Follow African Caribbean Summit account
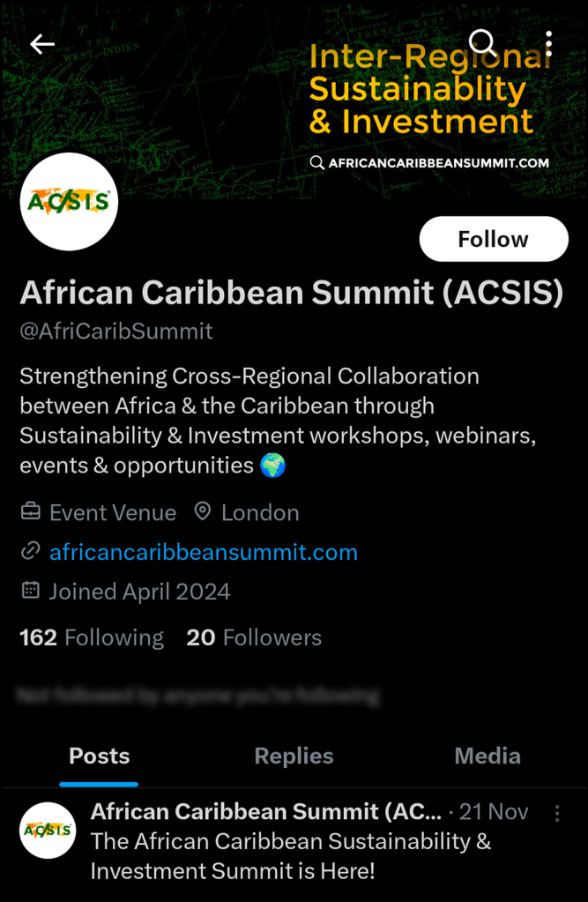 493,239
